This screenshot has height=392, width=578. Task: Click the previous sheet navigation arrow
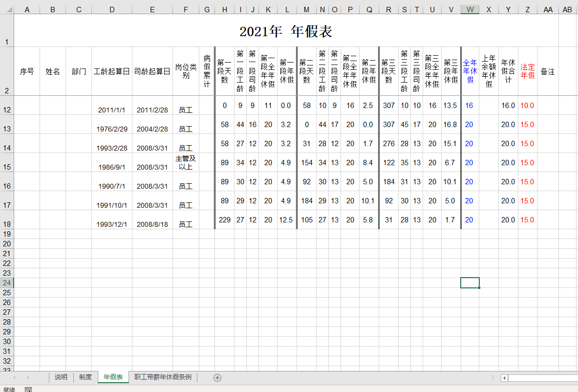pos(14,378)
